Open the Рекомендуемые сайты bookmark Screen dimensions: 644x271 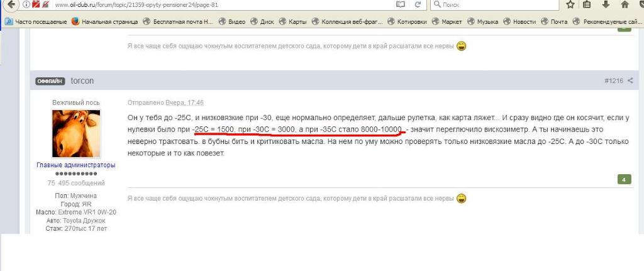pos(608,22)
